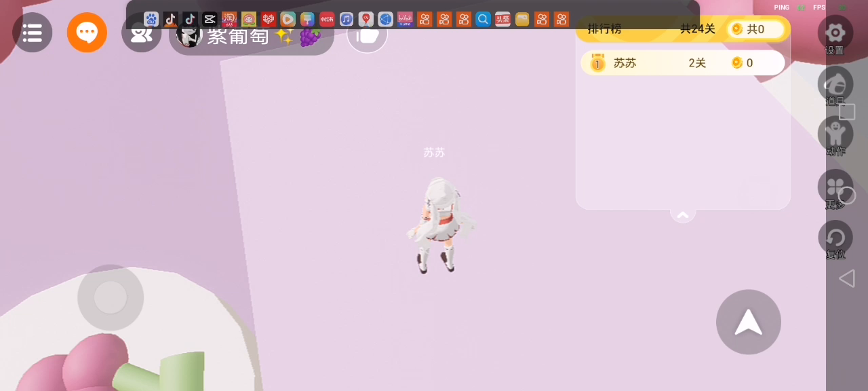The image size is (868, 391).
Task: Open the 小红书 app icon
Action: tap(327, 19)
